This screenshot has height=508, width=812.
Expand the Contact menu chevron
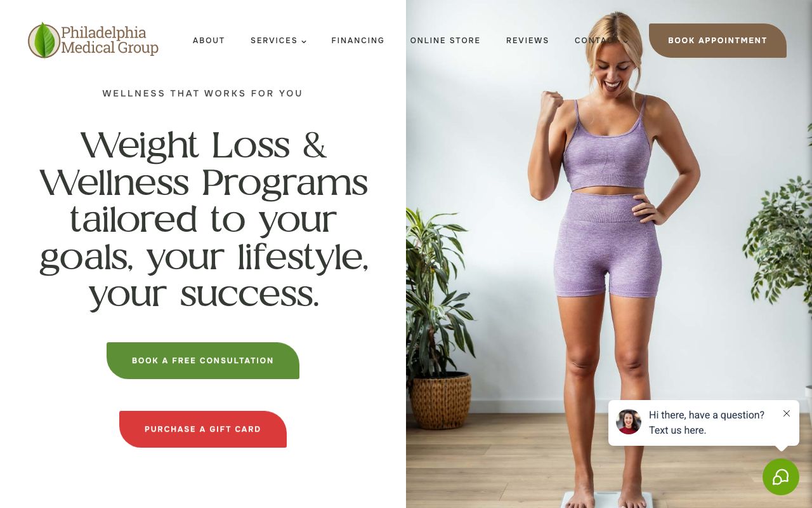pos(625,41)
